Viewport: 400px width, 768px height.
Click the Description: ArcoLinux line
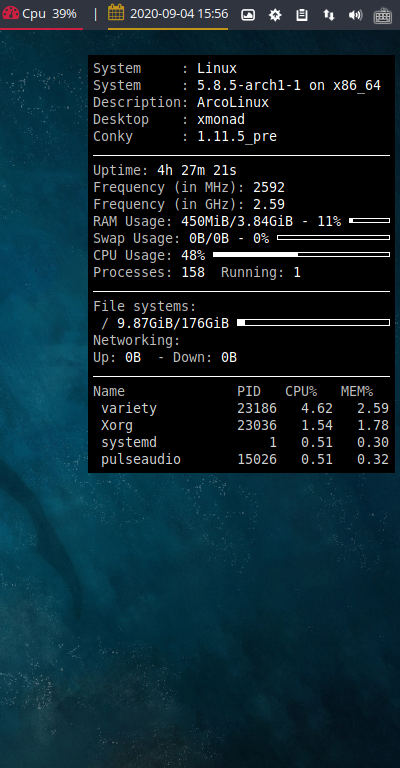tap(181, 102)
